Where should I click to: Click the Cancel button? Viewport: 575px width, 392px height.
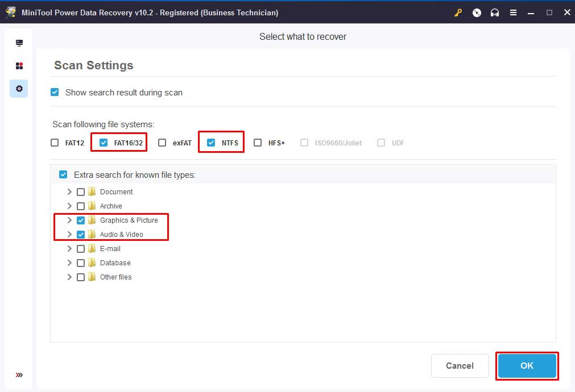point(460,366)
